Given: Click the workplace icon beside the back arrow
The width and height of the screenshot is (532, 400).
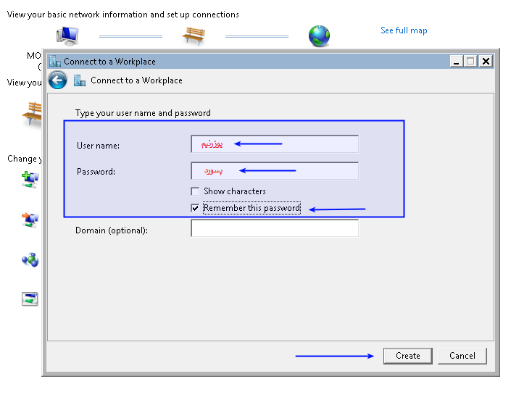Looking at the screenshot, I should (80, 80).
